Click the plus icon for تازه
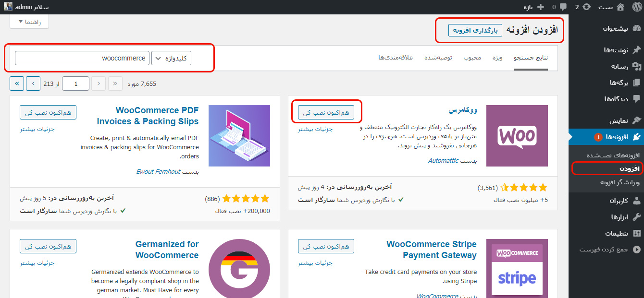Image resolution: width=644 pixels, height=298 pixels. 541,7
